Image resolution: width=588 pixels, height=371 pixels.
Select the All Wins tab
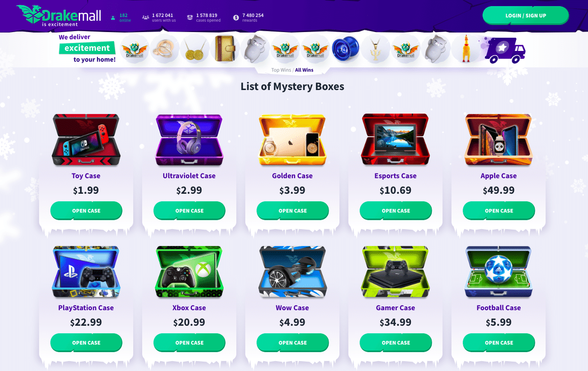click(x=304, y=70)
